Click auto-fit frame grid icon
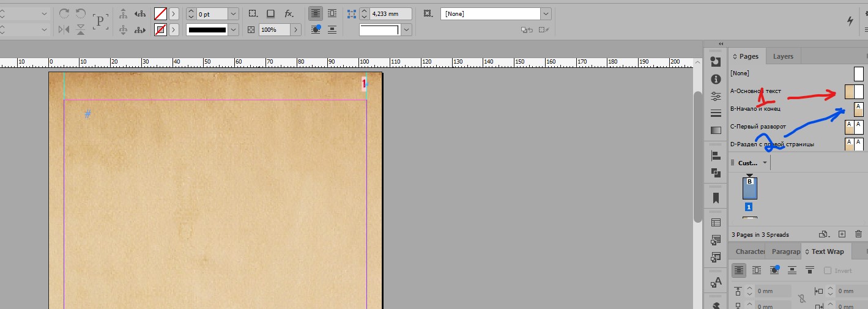This screenshot has width=868, height=309. pyautogui.click(x=428, y=13)
